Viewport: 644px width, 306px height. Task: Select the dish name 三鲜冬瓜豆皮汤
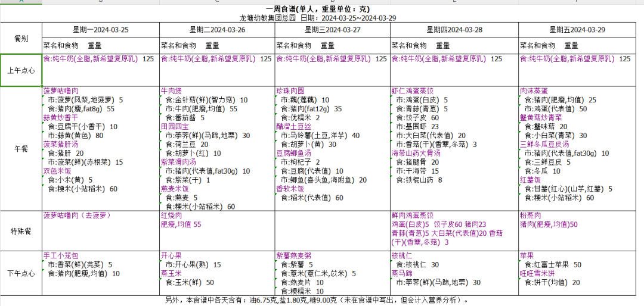[544, 145]
